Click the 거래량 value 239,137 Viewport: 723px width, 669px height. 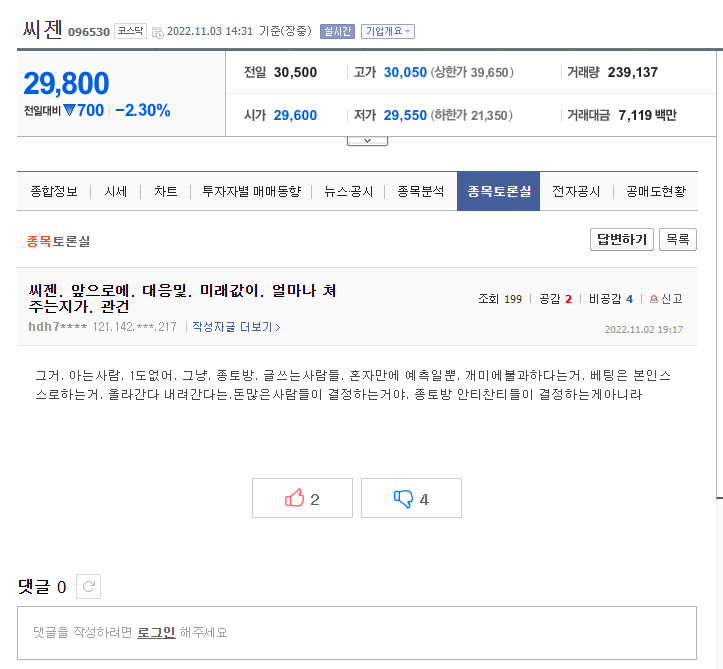(x=633, y=72)
